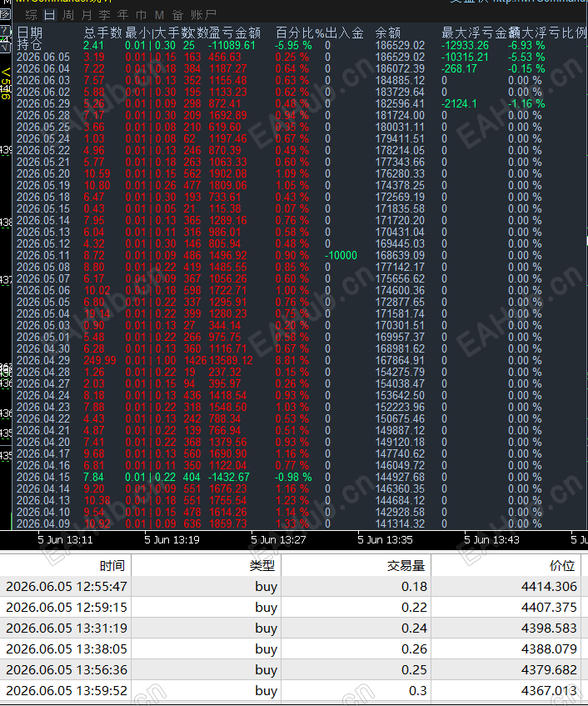Viewport: 588px width, 706px height.
Task: Click the 盈亏金额 column header
Action: coord(235,33)
